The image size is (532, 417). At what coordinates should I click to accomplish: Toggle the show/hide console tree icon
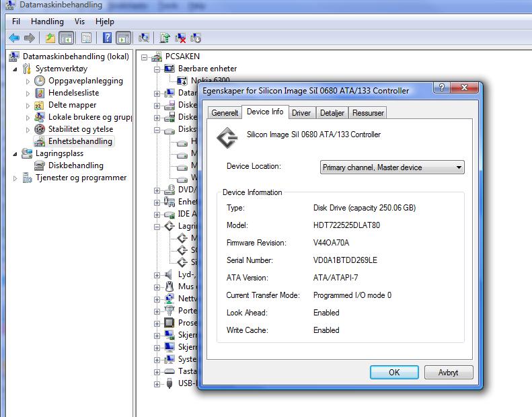[x=66, y=38]
